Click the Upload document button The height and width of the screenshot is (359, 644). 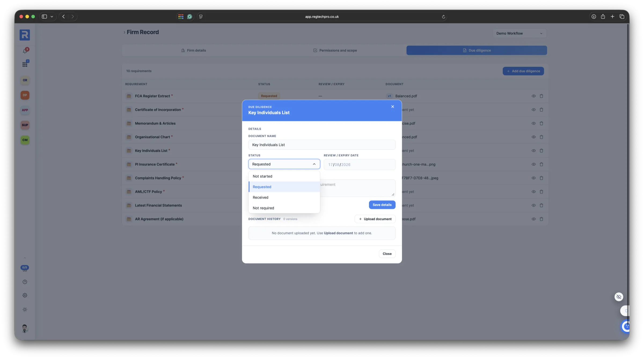click(375, 219)
